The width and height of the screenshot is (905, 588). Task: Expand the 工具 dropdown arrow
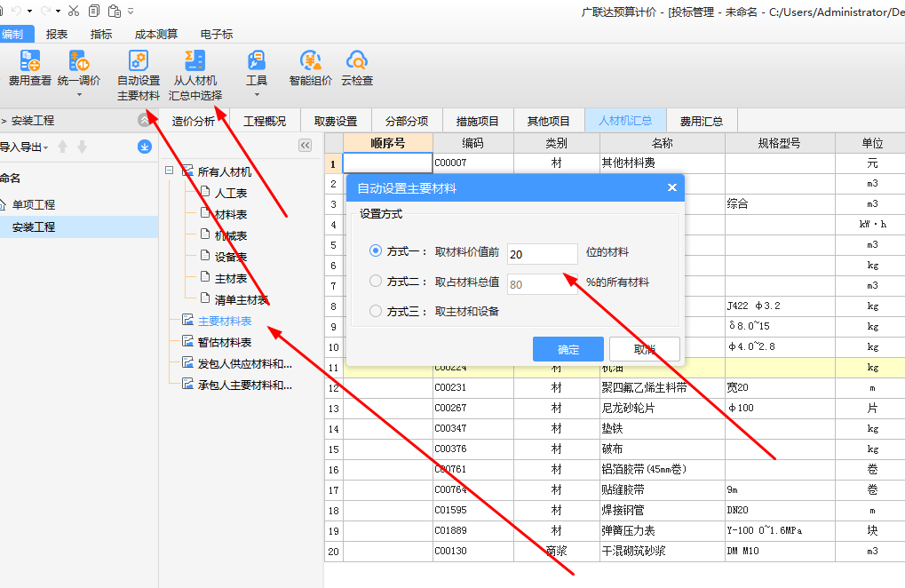coord(257,94)
